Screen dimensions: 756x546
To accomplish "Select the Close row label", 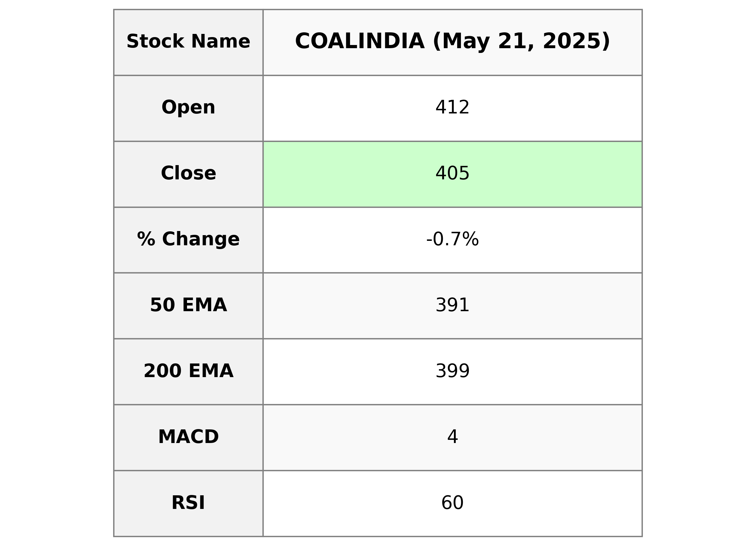I will pyautogui.click(x=188, y=174).
